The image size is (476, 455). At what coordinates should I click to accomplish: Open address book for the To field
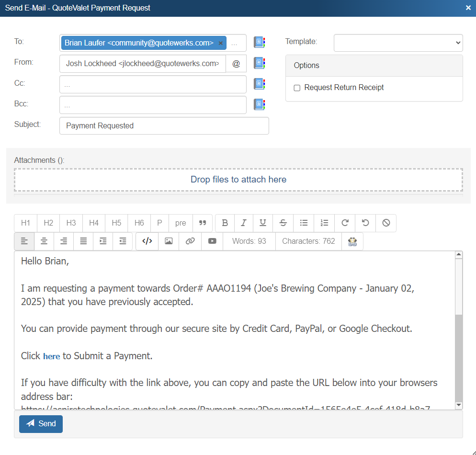point(259,43)
